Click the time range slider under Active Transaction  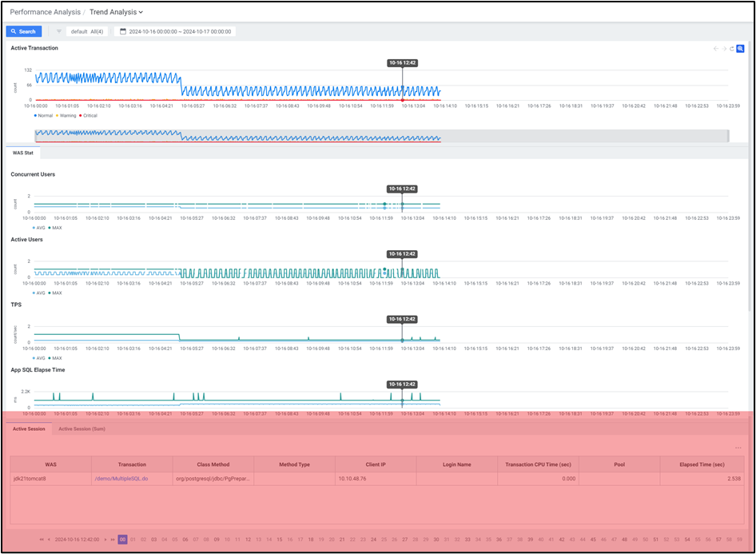[x=380, y=137]
